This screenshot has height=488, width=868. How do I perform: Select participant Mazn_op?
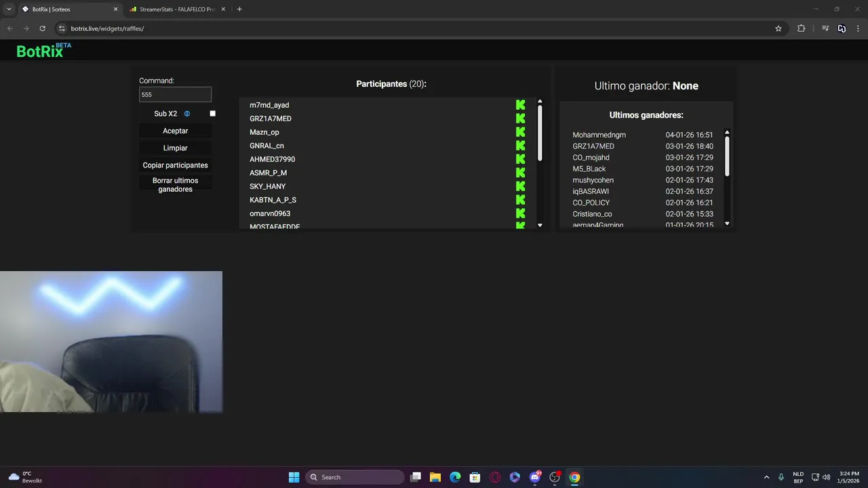click(264, 132)
